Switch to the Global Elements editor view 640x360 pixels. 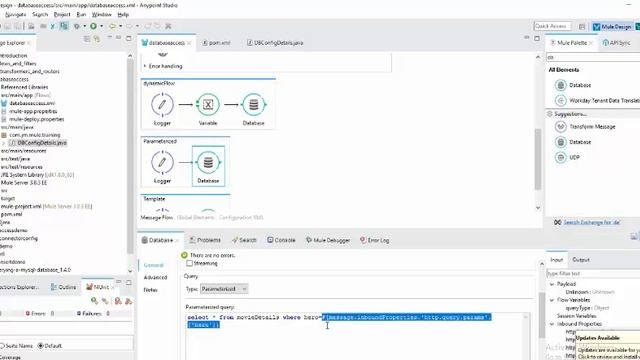click(196, 218)
